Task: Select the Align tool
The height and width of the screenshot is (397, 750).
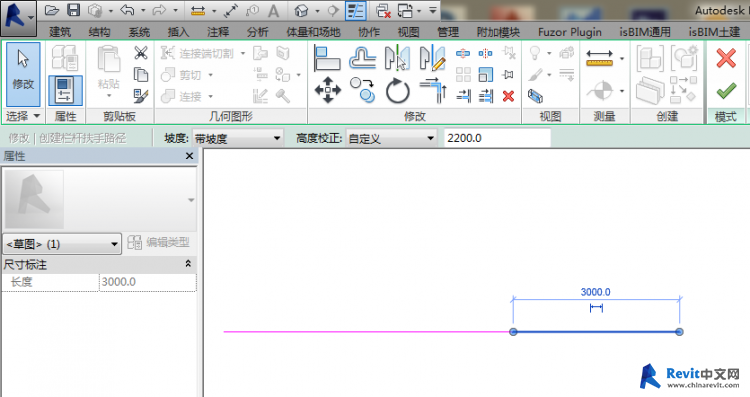Action: pyautogui.click(x=327, y=58)
